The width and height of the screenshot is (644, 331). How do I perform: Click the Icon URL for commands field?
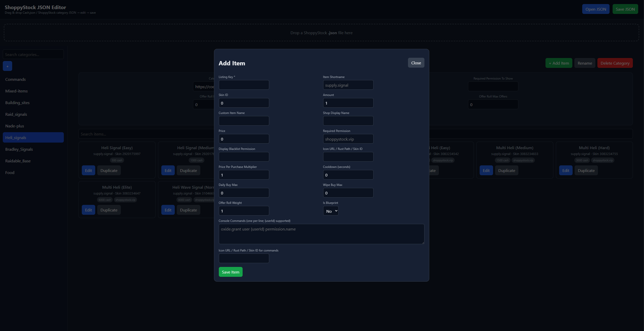(244, 258)
